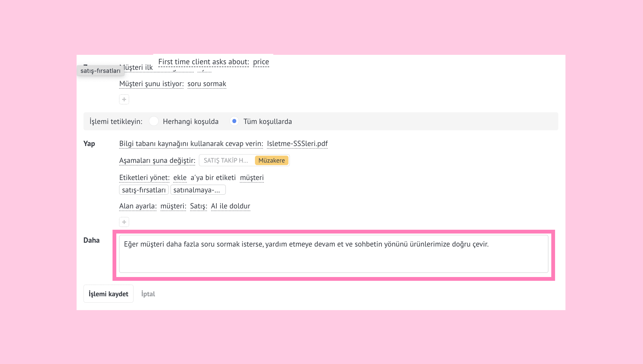Click the satış-fırsatları tag chip
The image size is (643, 364).
tap(144, 190)
